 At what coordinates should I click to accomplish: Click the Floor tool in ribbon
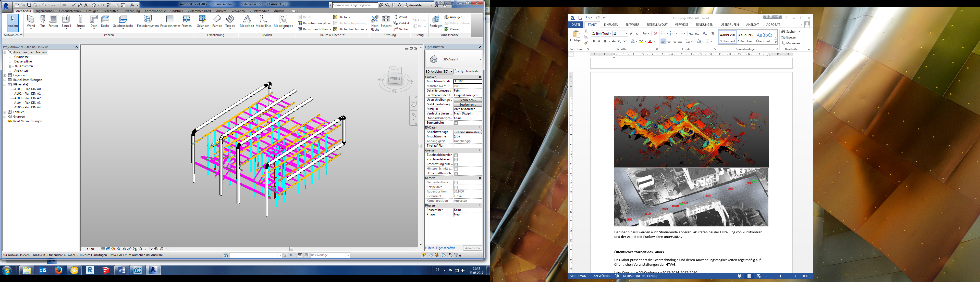click(122, 25)
